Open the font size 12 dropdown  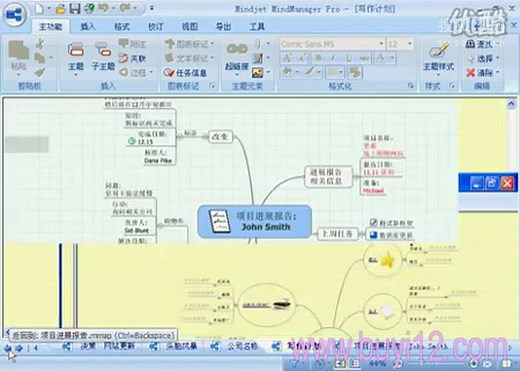click(410, 44)
